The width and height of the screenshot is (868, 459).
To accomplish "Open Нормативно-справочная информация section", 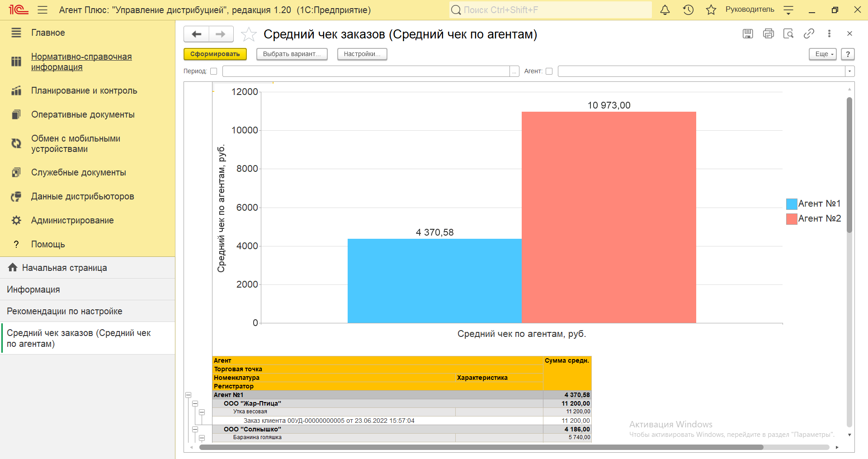I will tap(81, 62).
